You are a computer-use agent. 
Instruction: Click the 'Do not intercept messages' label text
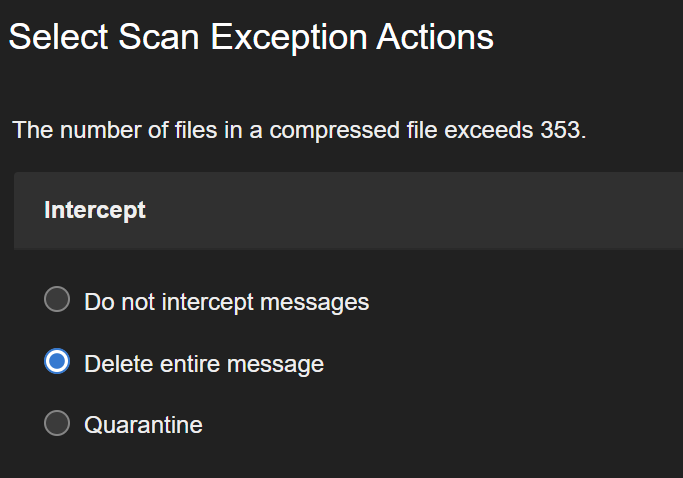(226, 301)
